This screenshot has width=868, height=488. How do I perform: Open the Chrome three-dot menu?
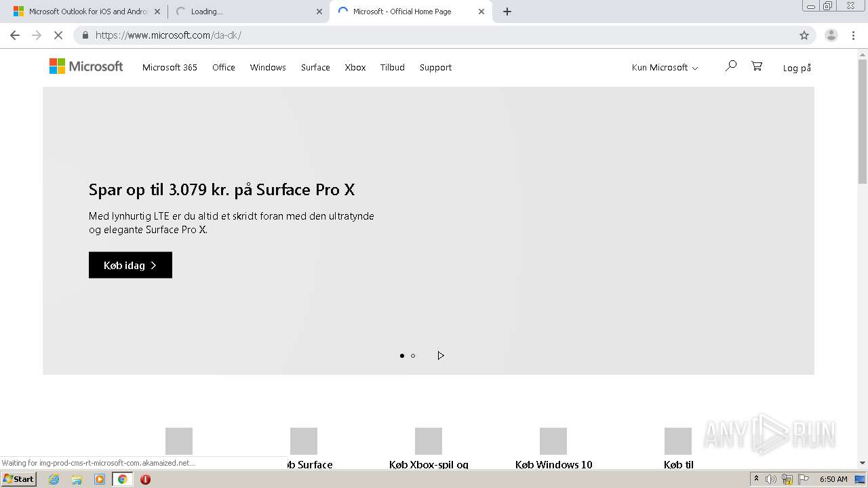click(853, 35)
